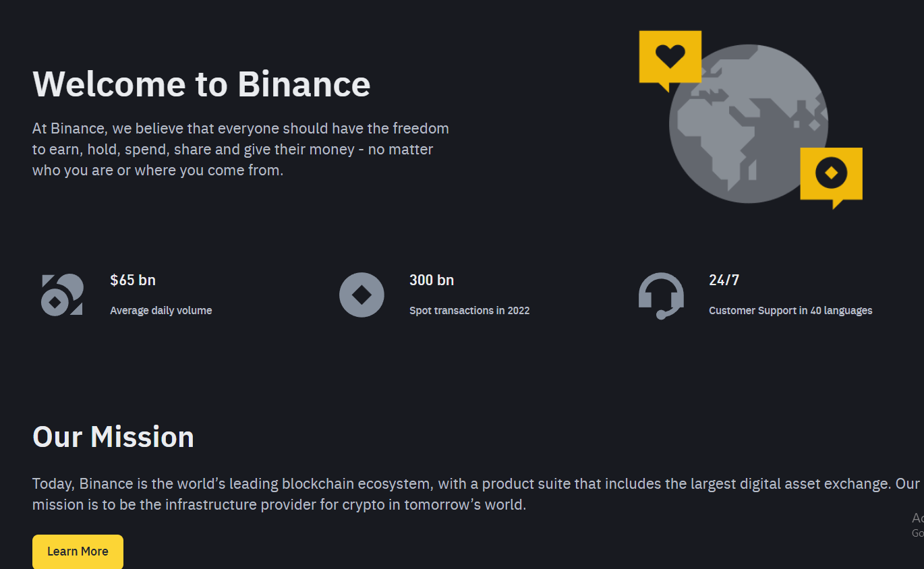
Task: Click the Average daily volume caption
Action: click(x=161, y=310)
